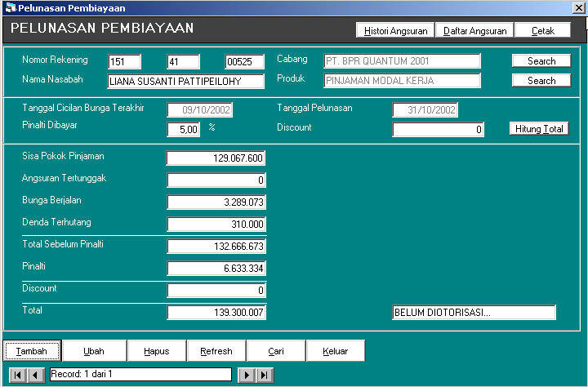
Task: Click Search button next to Produk
Action: [541, 80]
